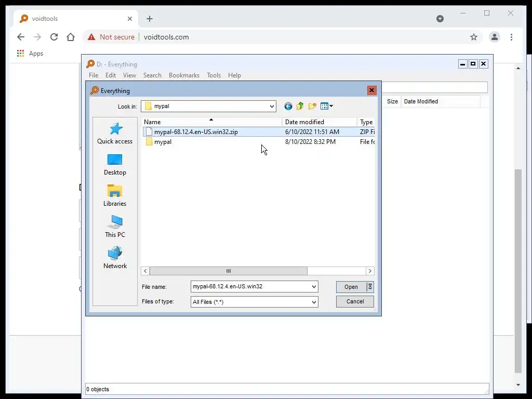Expand the Look in folder dropdown
The image size is (532, 399).
pos(272,106)
